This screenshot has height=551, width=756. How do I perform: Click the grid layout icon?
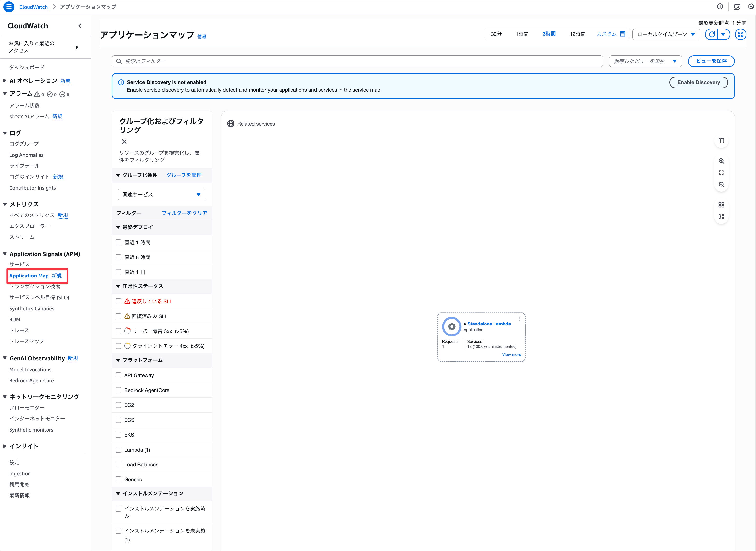click(x=721, y=205)
